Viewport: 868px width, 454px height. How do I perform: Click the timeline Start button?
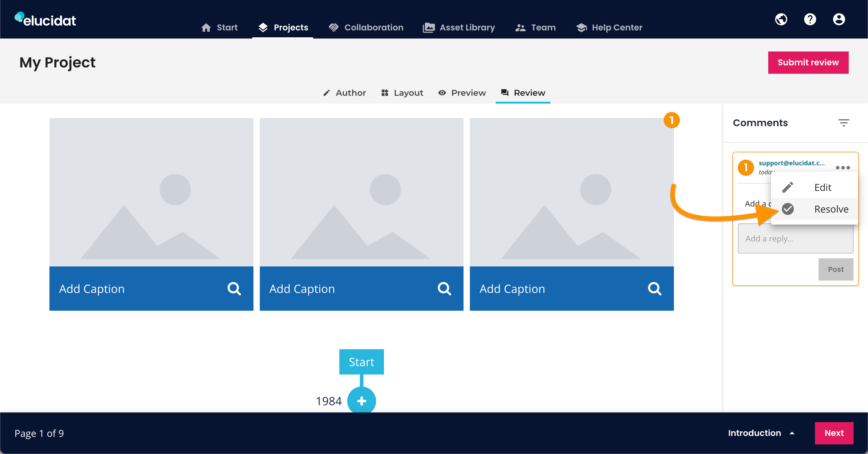point(362,362)
